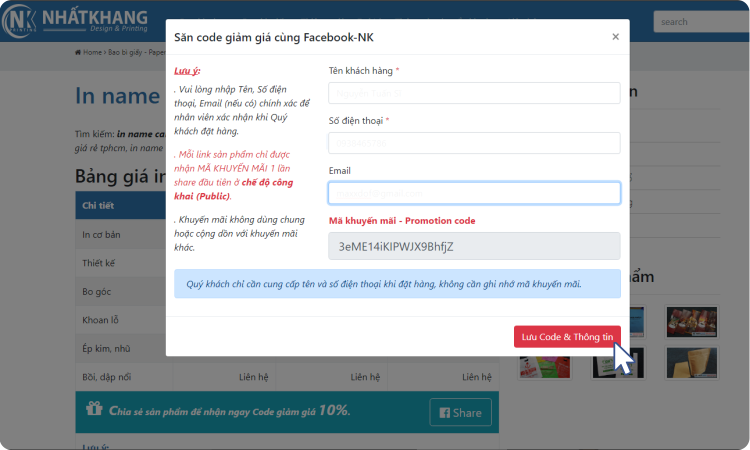The width and height of the screenshot is (750, 450).
Task: Click the 'Bồi, dập nổi' table row
Action: coord(287,377)
